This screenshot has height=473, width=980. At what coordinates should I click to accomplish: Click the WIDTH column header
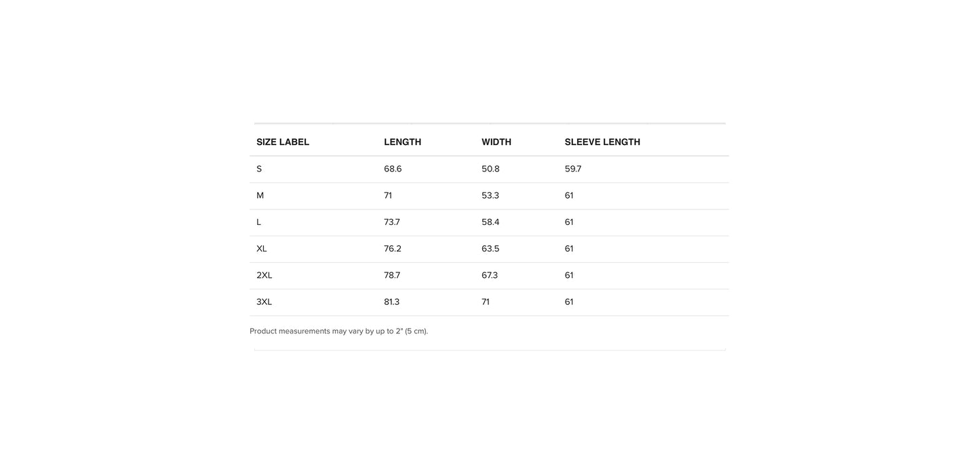pyautogui.click(x=496, y=142)
